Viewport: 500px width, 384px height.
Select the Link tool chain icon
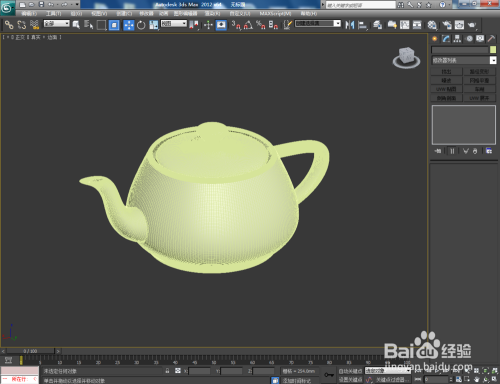coord(9,25)
